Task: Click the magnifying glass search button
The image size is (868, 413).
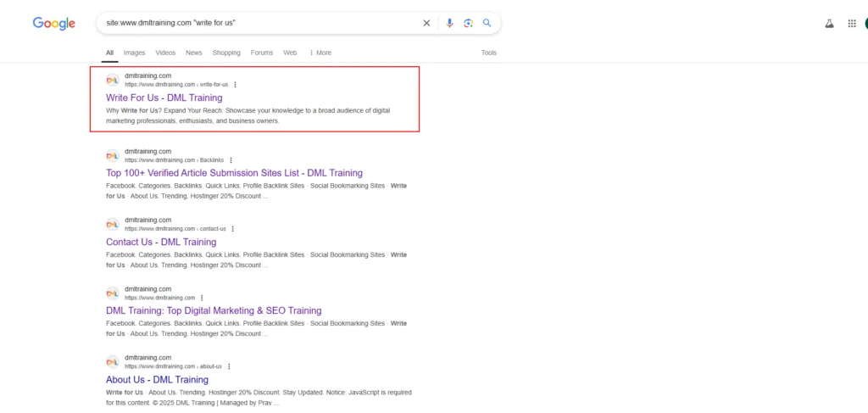Action: [487, 23]
